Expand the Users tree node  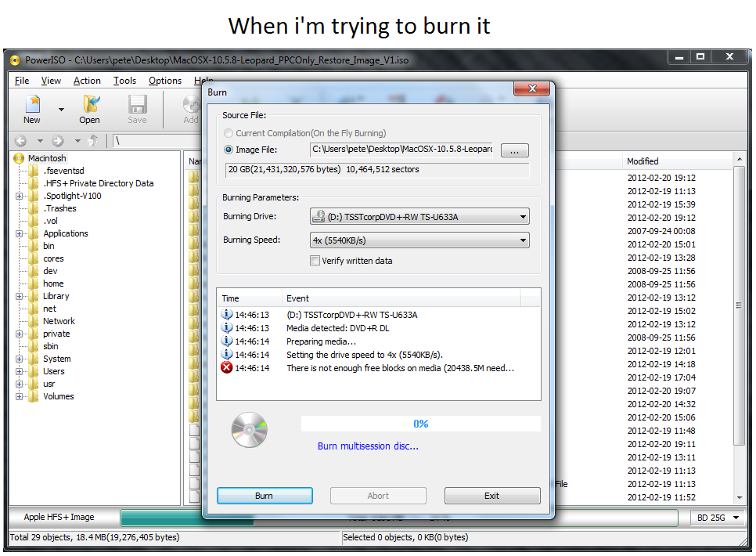coord(19,372)
